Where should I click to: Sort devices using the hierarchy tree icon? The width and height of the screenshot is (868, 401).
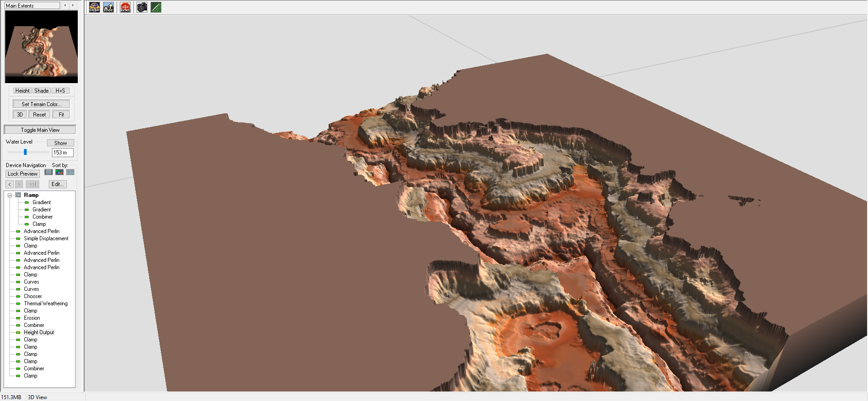[x=70, y=172]
